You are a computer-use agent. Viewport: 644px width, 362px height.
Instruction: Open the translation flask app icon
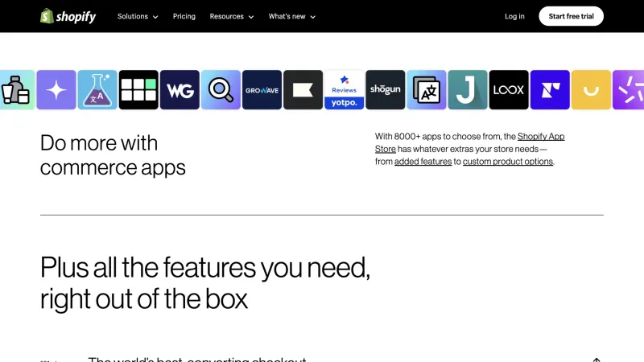pyautogui.click(x=97, y=90)
